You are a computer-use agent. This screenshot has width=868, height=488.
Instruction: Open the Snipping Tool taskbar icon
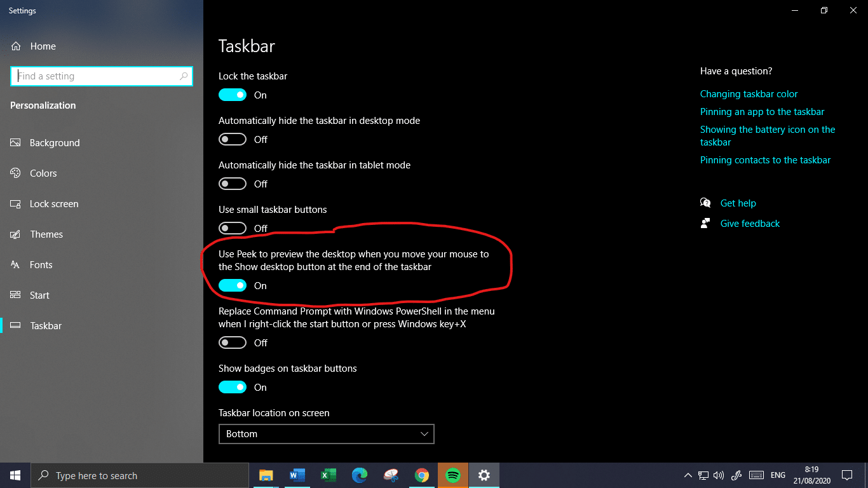coord(391,475)
